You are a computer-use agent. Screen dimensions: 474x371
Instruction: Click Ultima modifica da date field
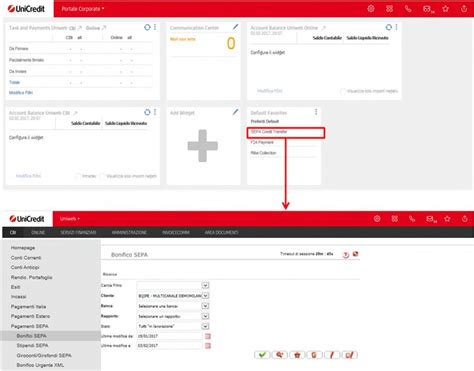(x=169, y=336)
